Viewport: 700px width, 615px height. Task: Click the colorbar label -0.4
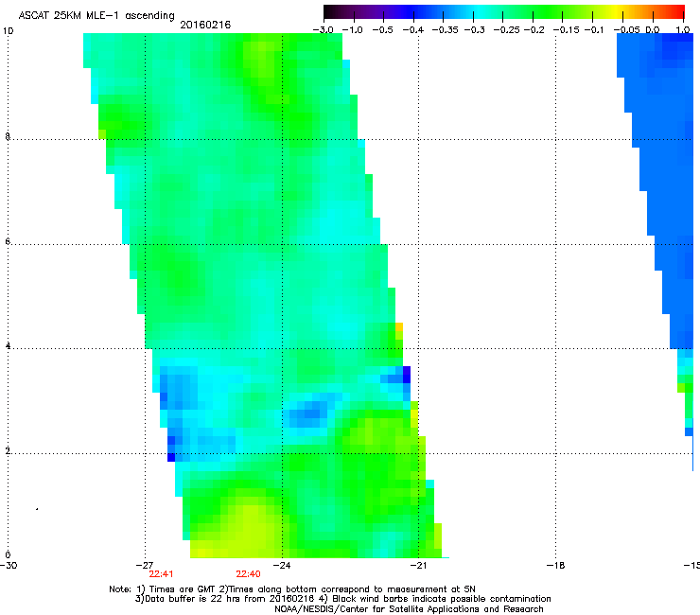[413, 30]
